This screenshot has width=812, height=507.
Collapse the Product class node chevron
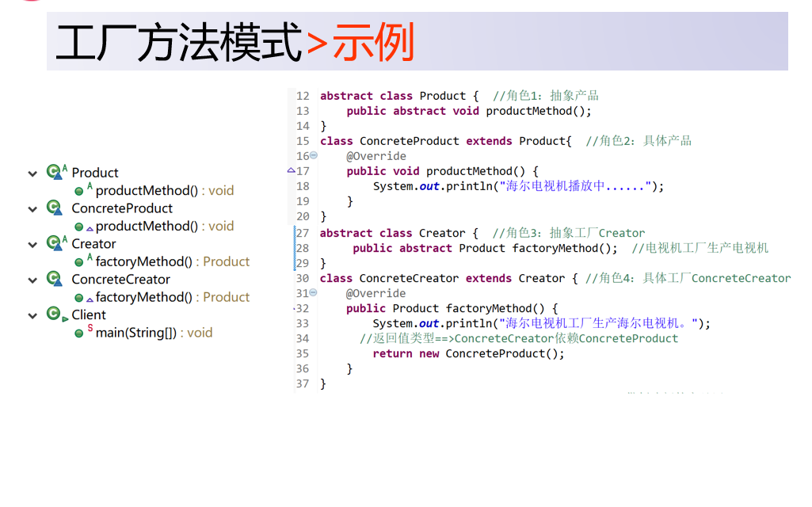(x=32, y=173)
